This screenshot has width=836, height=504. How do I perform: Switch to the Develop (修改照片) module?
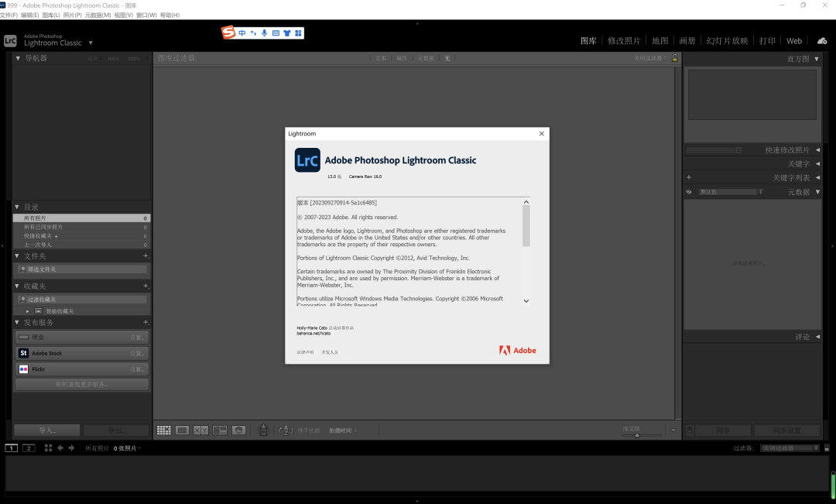(624, 40)
